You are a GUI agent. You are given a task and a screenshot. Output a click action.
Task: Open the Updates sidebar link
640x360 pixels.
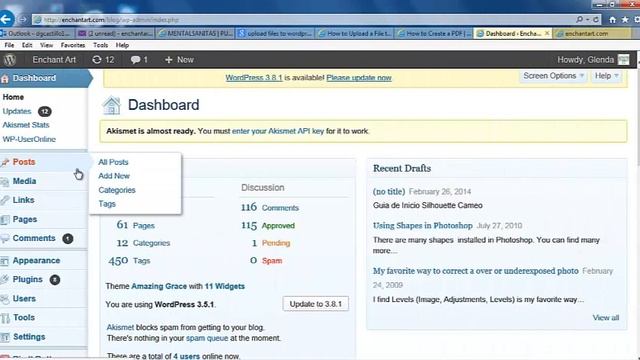(x=17, y=111)
